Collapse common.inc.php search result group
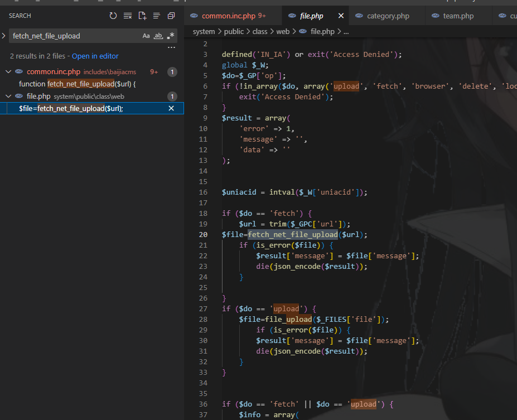Viewport: 517px width, 420px height. coord(8,72)
